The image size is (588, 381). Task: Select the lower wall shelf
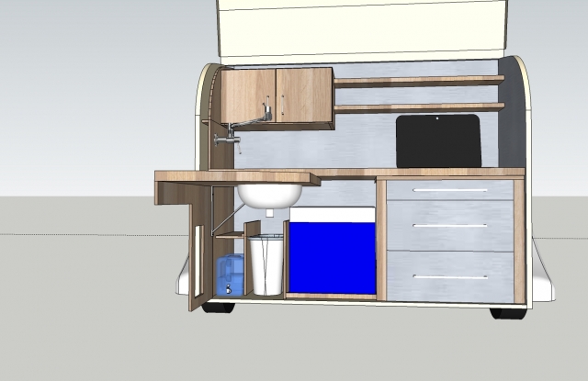(x=419, y=108)
